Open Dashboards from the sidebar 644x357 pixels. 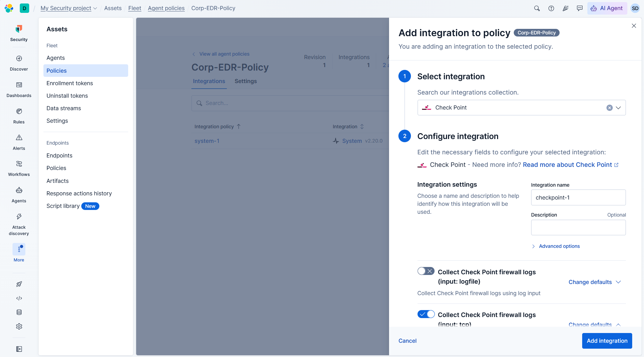tap(19, 89)
